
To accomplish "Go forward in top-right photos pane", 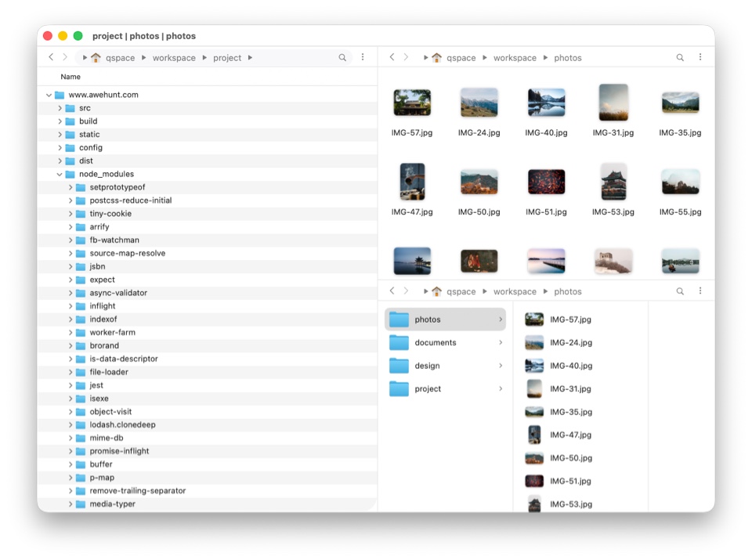I will 406,58.
